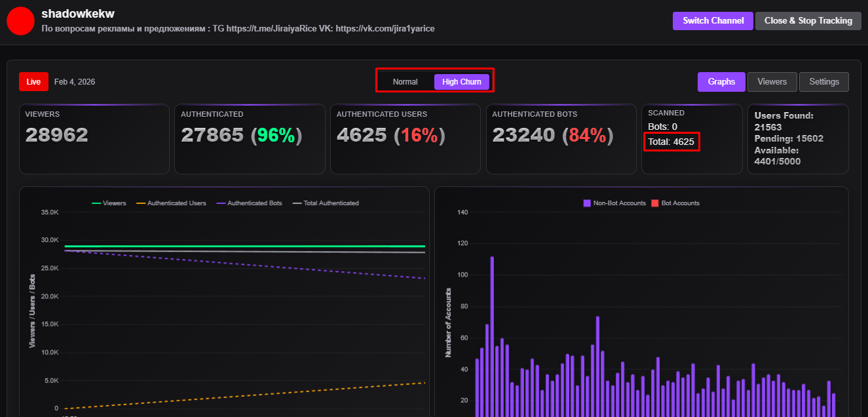
Task: Click the red Live badge
Action: (33, 82)
